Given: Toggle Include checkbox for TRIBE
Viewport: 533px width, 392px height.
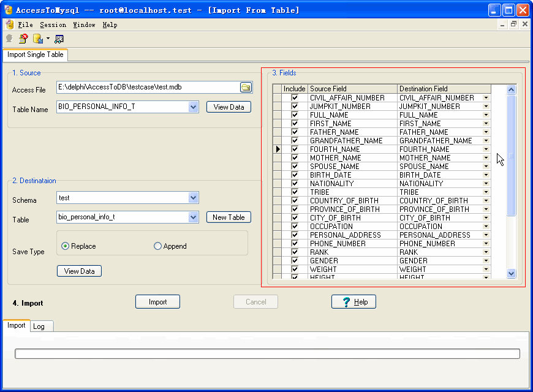Looking at the screenshot, I should click(x=295, y=192).
